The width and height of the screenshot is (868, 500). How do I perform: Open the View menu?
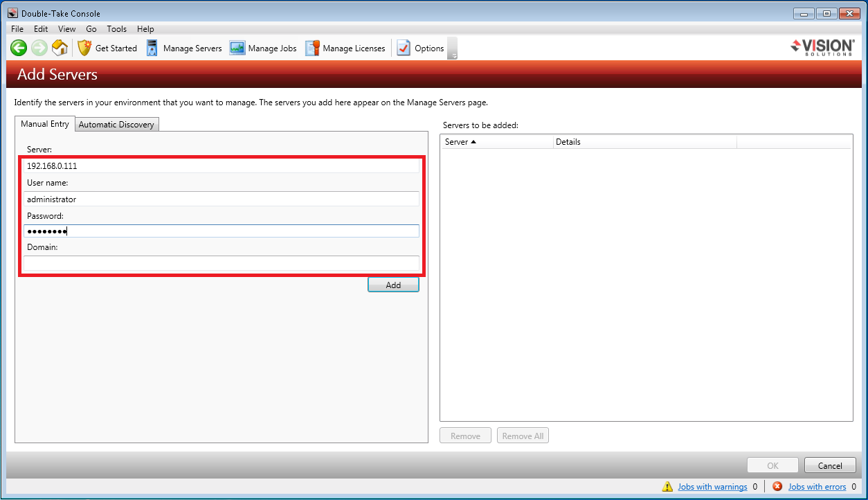tap(67, 29)
